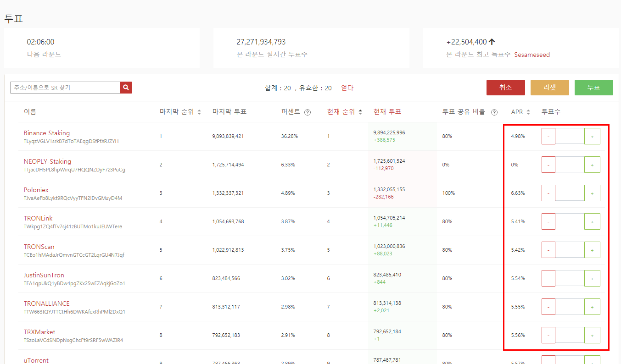Sort by 현재 순위 column arrows
This screenshot has width=621, height=364.
tap(360, 112)
